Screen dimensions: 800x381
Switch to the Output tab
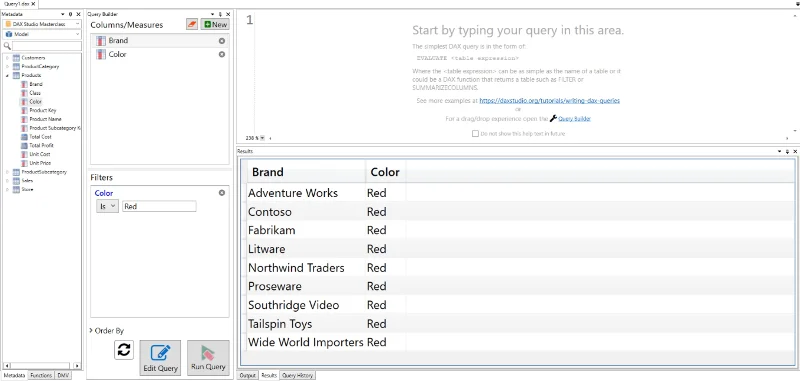coord(247,375)
